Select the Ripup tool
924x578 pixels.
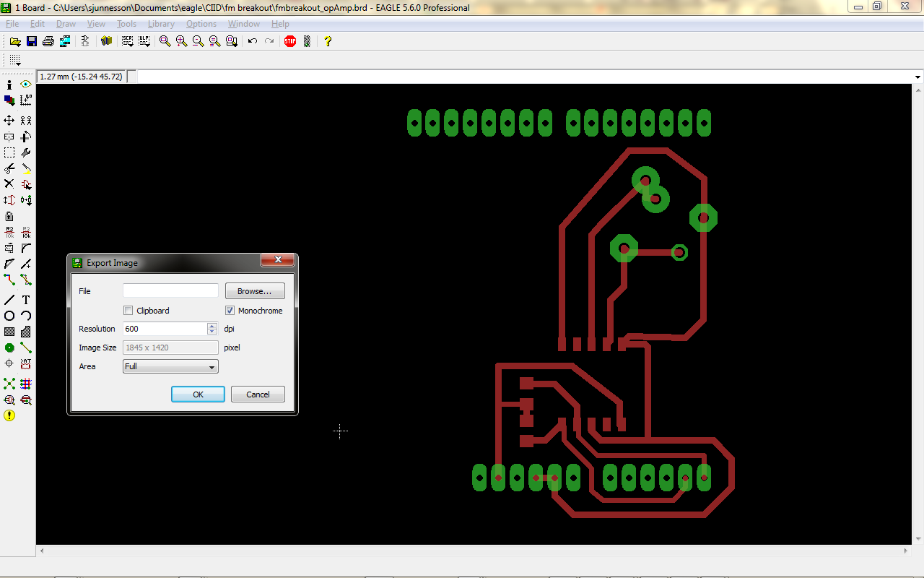(26, 280)
